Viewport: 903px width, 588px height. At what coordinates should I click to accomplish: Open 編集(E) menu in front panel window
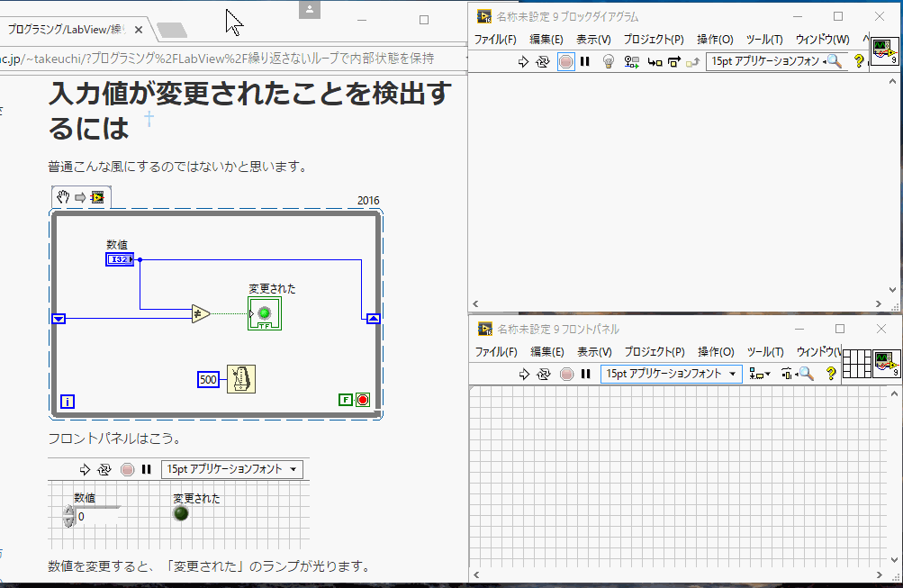pos(546,352)
